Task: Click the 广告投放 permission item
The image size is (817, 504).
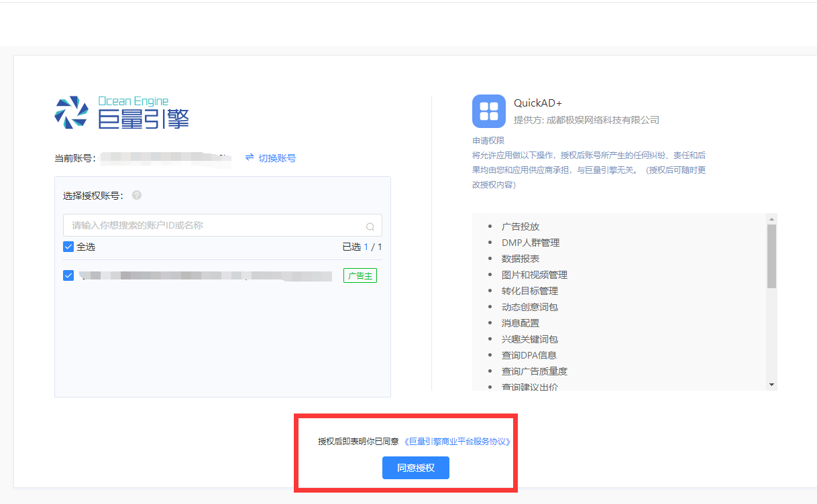Action: coord(521,227)
